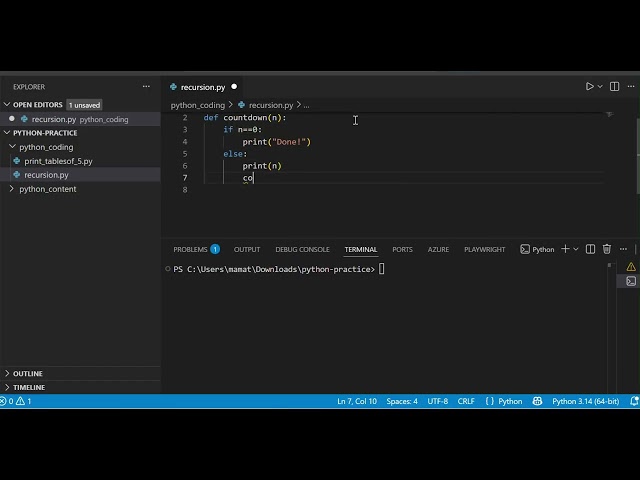640x480 pixels.
Task: Click the 1 unsaved badge
Action: [x=84, y=105]
